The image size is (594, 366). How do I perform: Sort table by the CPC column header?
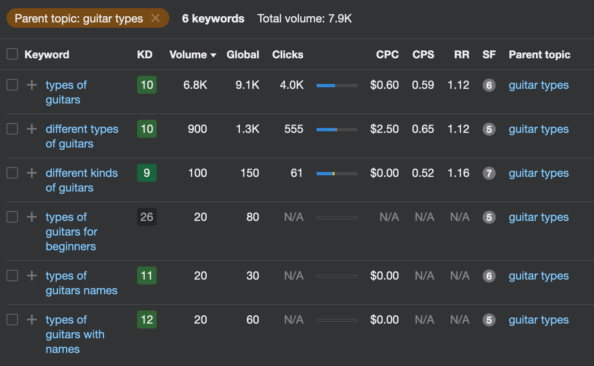387,55
